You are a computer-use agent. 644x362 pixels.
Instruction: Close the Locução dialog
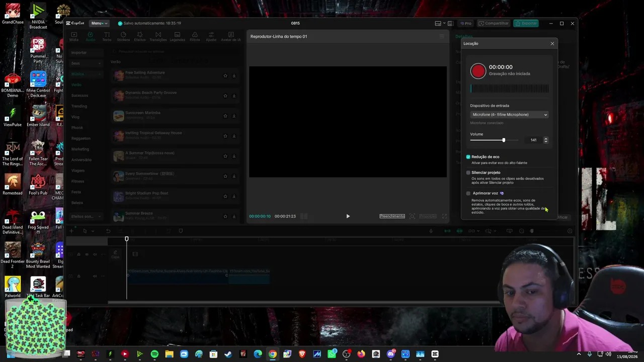tap(552, 44)
